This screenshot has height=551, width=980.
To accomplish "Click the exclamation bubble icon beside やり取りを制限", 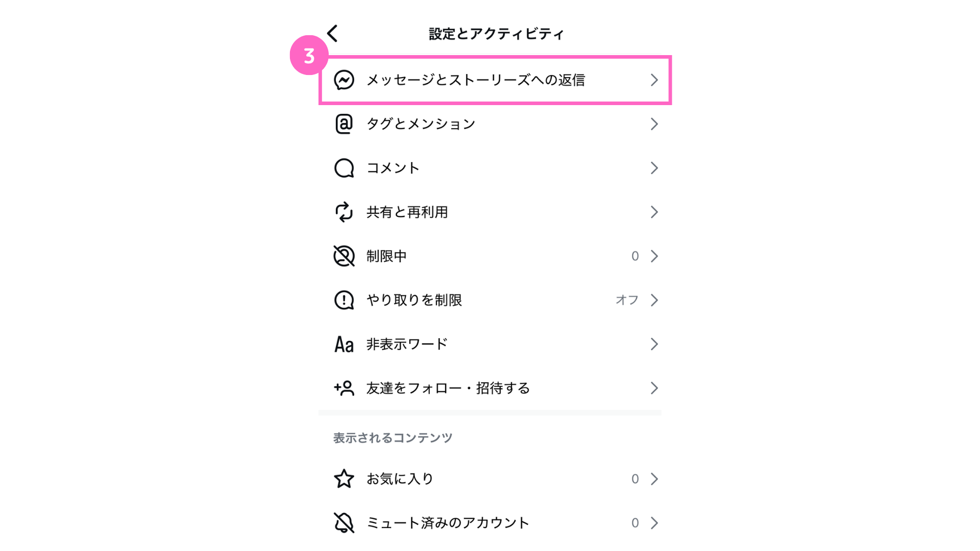I will point(344,300).
